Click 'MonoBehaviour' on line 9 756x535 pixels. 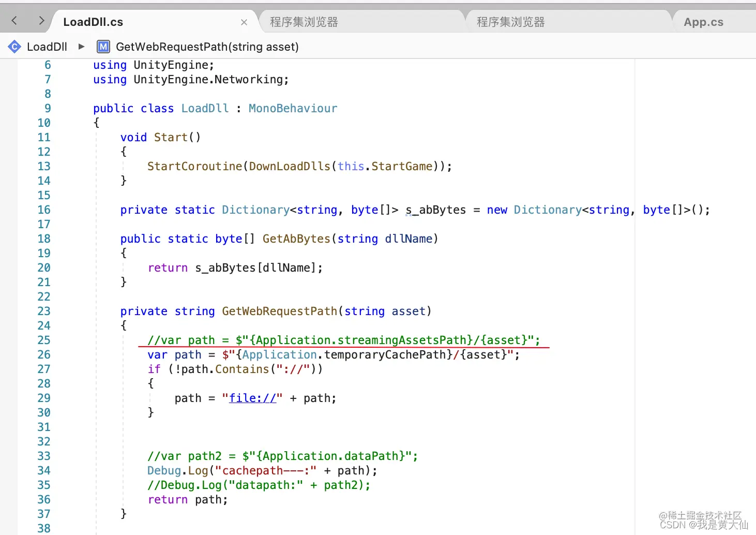(293, 108)
